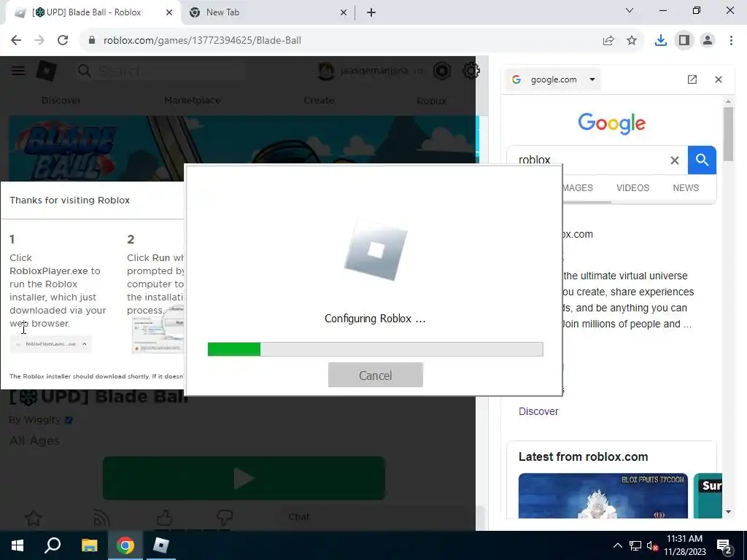Open Chrome profile avatar menu
Screen dimensions: 747x560
[708, 41]
